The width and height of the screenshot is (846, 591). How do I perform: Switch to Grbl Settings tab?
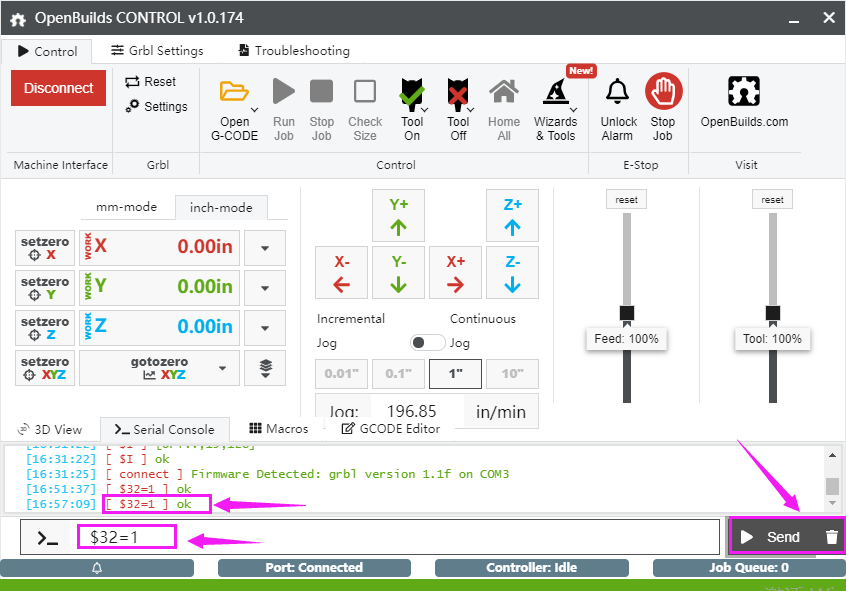tap(157, 51)
